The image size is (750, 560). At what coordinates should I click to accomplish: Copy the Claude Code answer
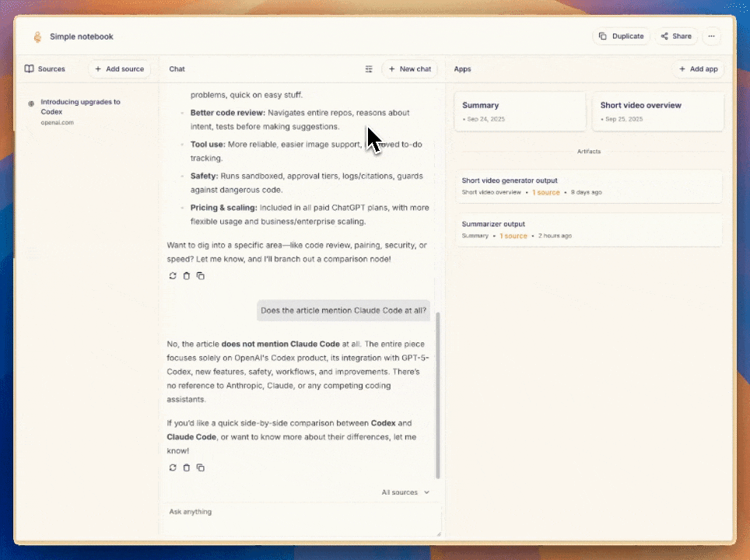click(201, 467)
